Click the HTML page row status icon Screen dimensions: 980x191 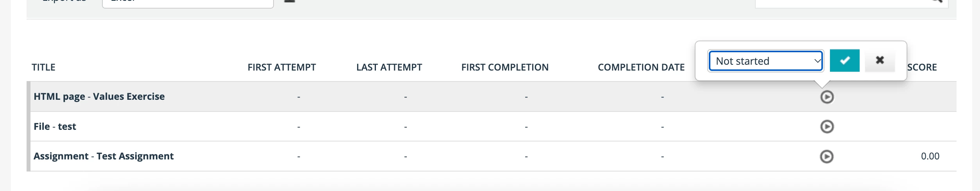827,97
